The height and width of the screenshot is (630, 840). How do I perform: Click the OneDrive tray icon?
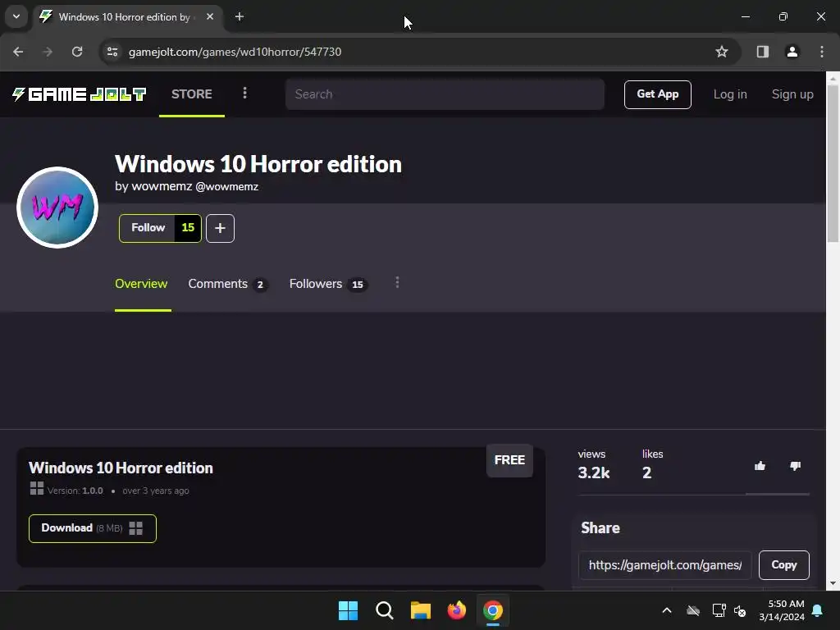click(x=693, y=610)
